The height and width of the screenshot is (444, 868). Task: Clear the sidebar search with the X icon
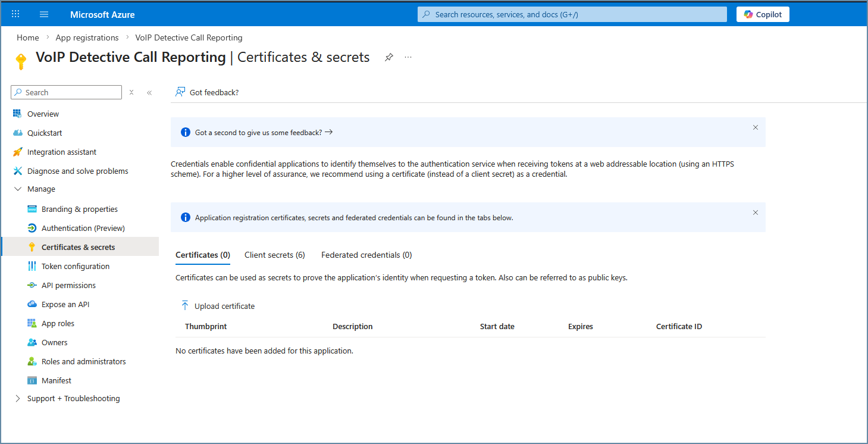point(131,92)
